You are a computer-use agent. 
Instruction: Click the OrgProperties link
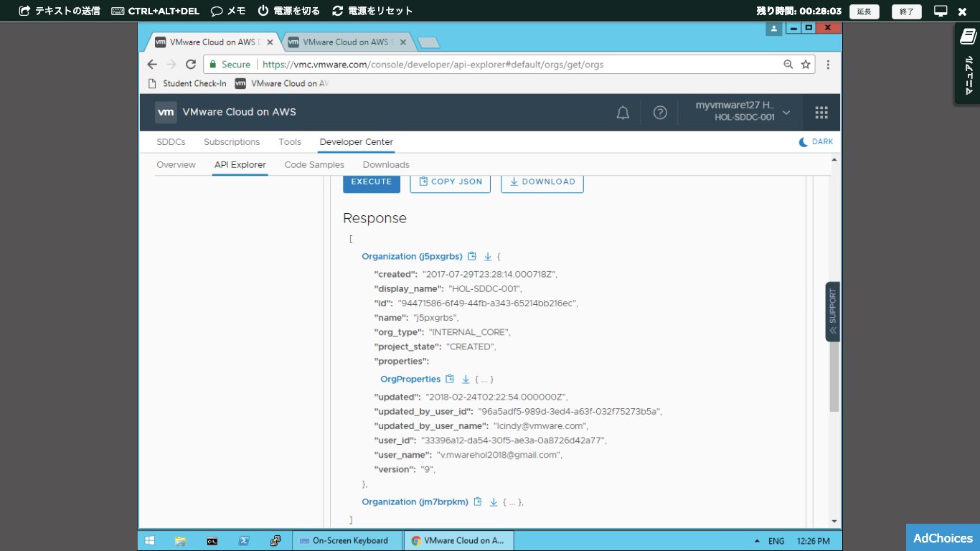tap(410, 379)
